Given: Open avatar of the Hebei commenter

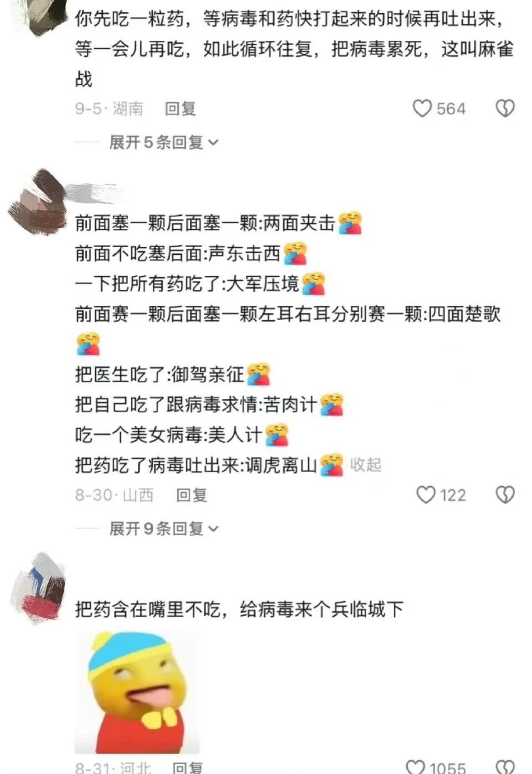Looking at the screenshot, I should point(39,588).
